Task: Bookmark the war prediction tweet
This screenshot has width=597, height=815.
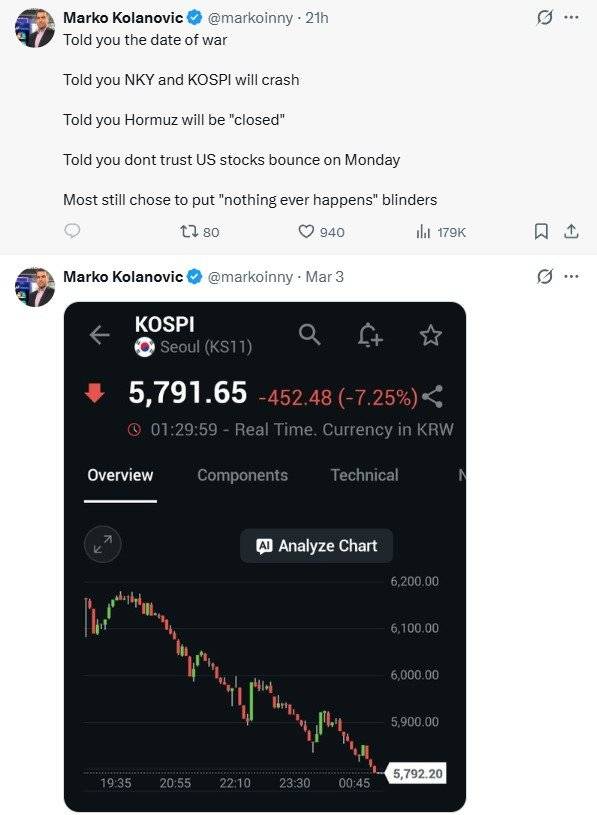Action: pyautogui.click(x=540, y=231)
